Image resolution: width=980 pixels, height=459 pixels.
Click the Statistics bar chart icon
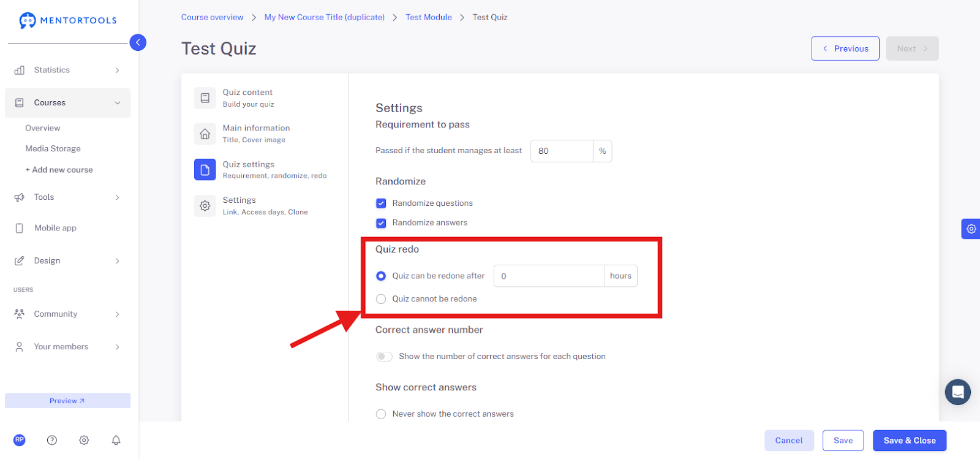[20, 70]
